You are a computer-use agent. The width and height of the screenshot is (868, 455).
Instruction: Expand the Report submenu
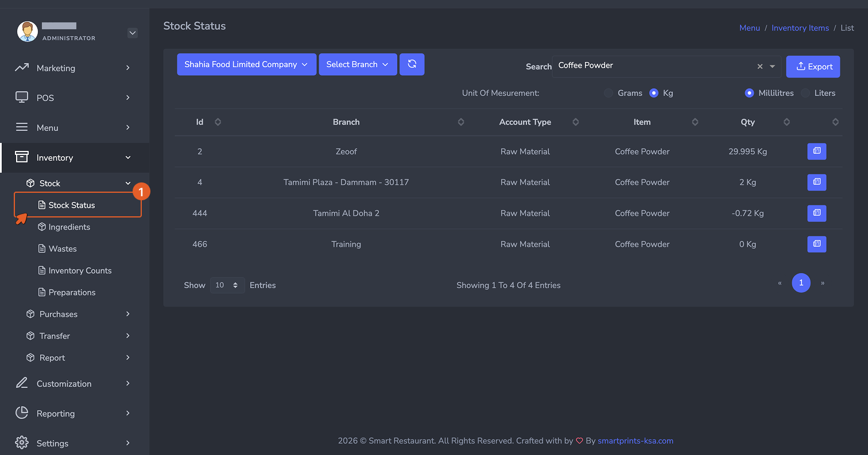[x=79, y=357]
